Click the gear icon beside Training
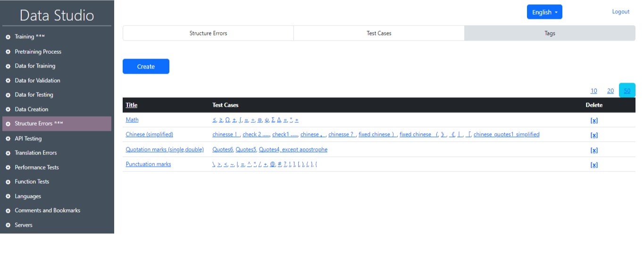Image resolution: width=644 pixels, height=264 pixels. (x=8, y=37)
